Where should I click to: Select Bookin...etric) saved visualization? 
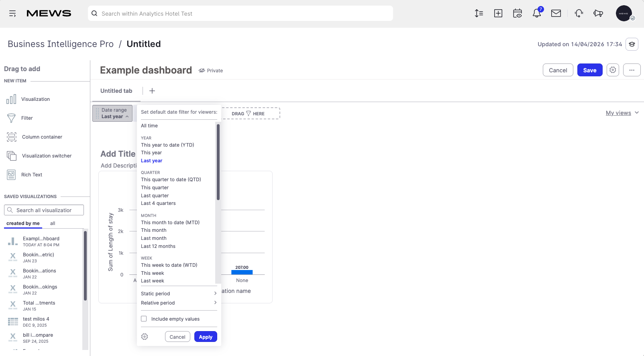pos(38,258)
